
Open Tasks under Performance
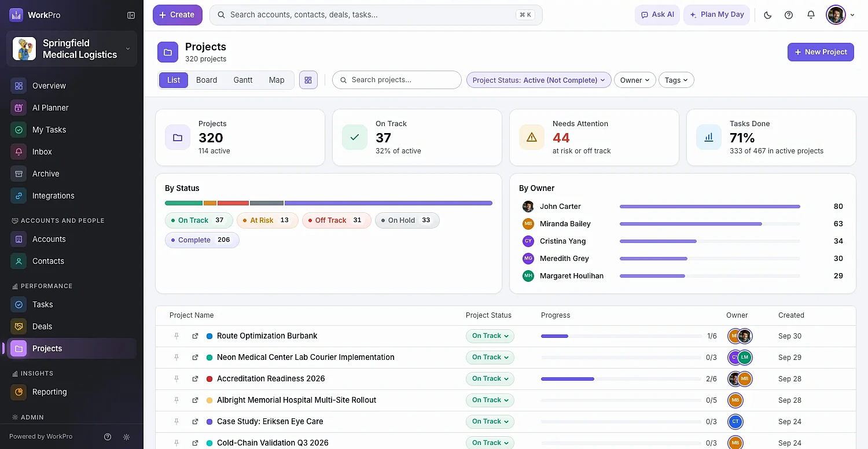pos(72,304)
